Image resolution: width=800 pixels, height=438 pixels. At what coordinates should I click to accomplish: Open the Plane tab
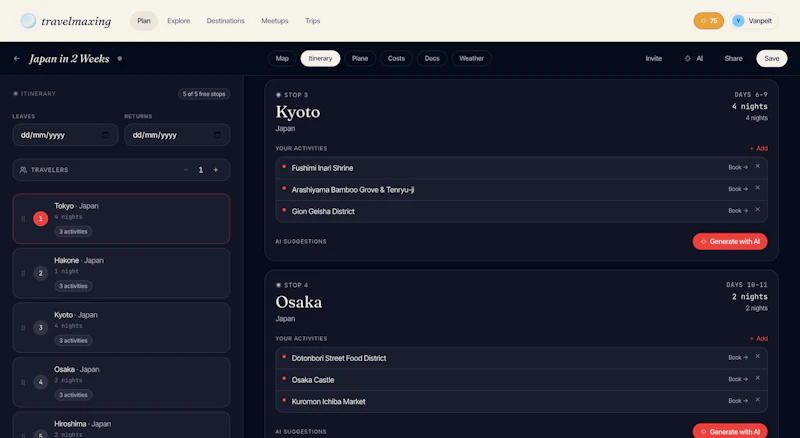pos(360,59)
